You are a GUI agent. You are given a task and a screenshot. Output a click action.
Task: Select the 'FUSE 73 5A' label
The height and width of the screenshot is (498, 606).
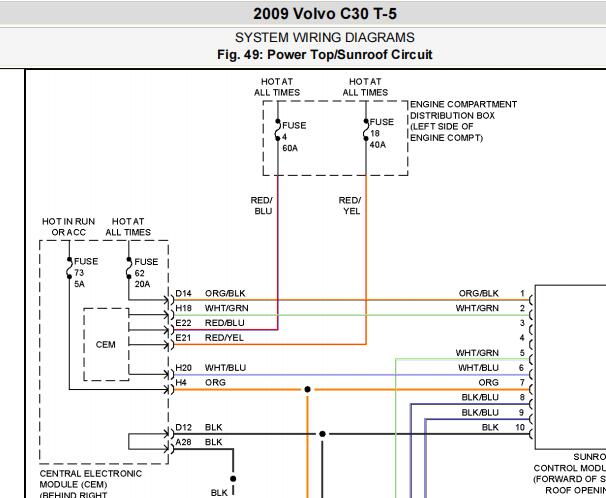[x=86, y=272]
